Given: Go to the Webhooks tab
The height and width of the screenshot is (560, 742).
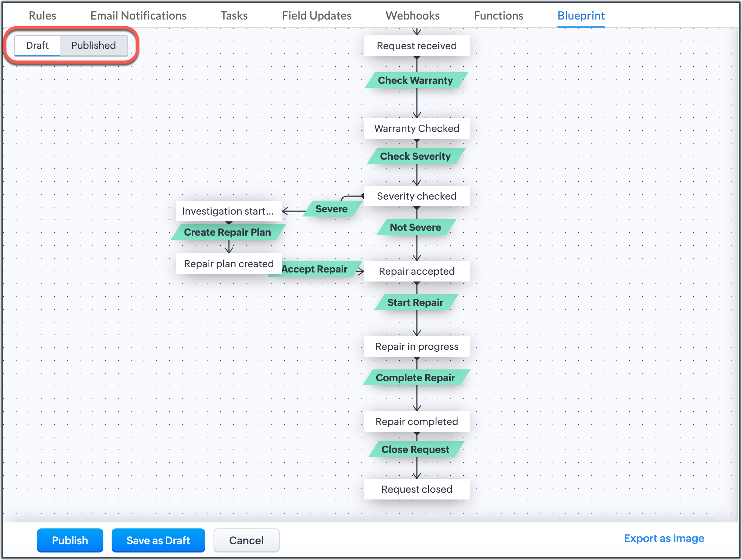Looking at the screenshot, I should point(412,15).
